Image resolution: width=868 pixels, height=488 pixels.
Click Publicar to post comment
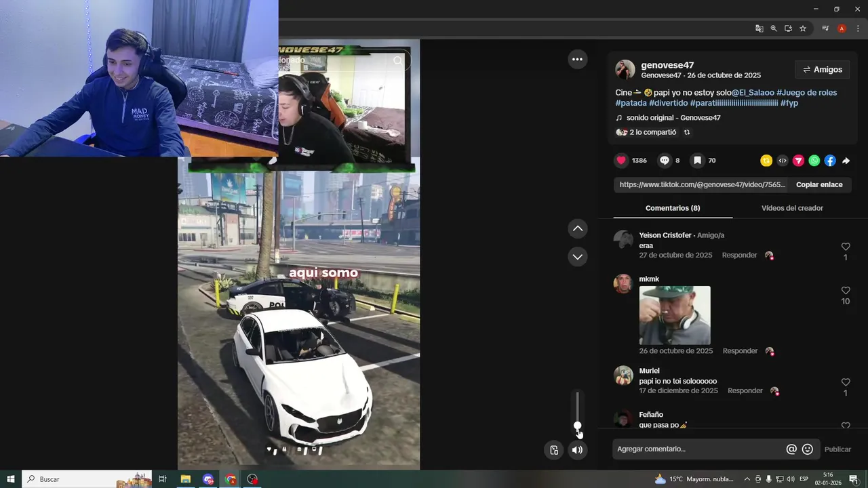click(x=837, y=449)
